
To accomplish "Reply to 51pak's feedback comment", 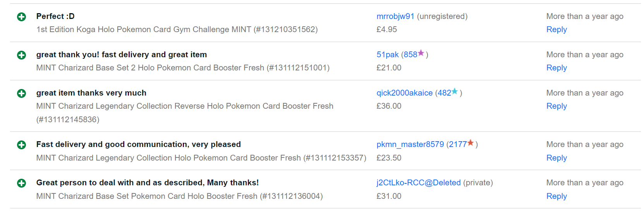I will 556,68.
